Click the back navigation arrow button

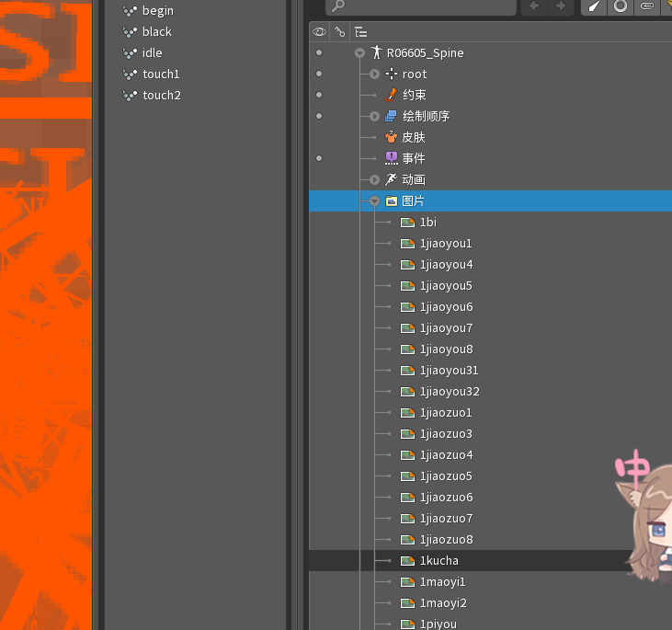pos(534,6)
